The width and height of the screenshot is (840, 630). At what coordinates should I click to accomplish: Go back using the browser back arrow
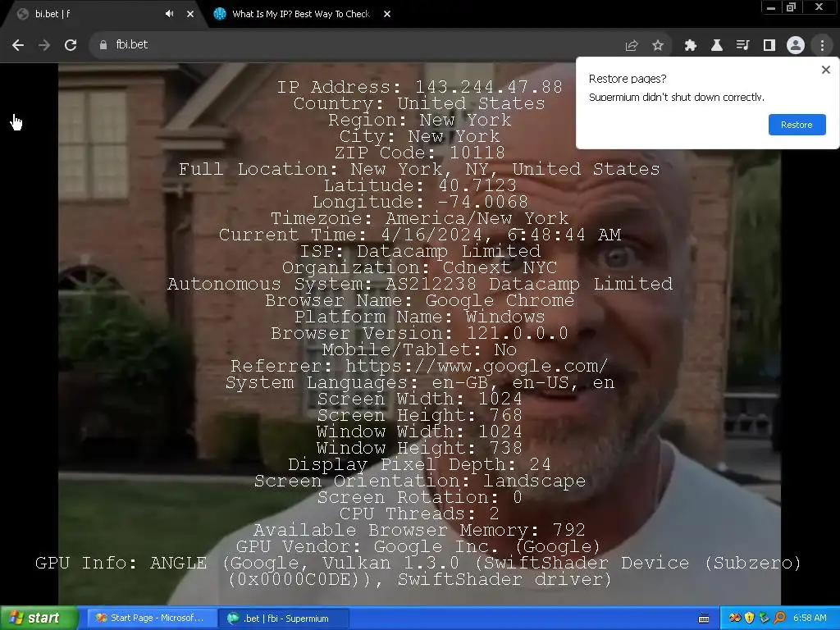(18, 45)
